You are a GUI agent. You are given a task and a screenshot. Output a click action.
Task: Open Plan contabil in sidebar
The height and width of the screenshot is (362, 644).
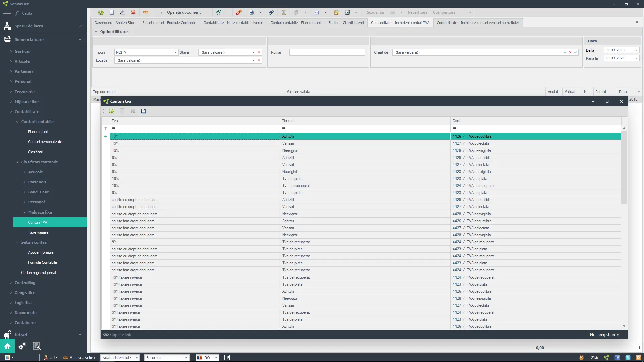click(x=38, y=132)
